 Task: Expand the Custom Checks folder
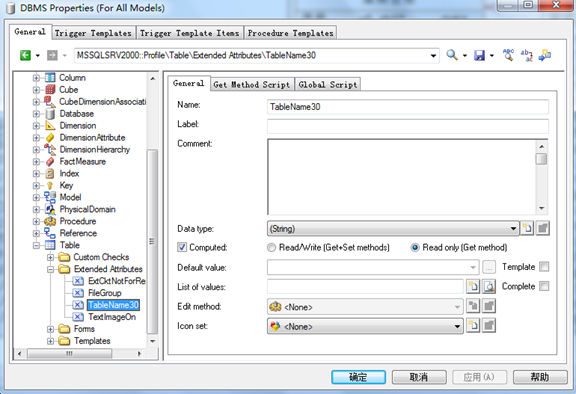[50, 257]
